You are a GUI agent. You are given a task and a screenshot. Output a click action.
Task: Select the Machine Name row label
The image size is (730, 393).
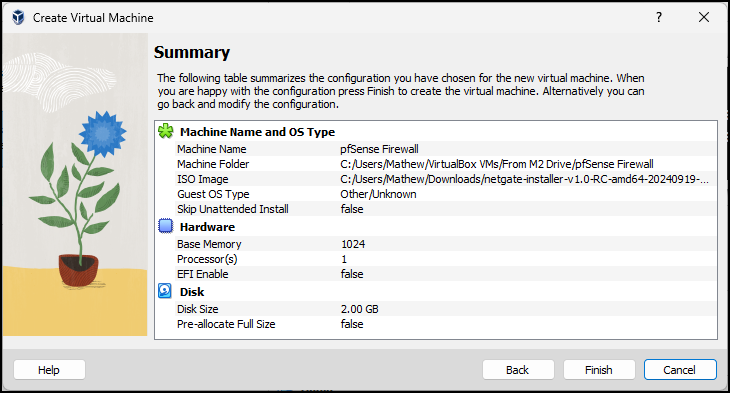[x=212, y=149]
